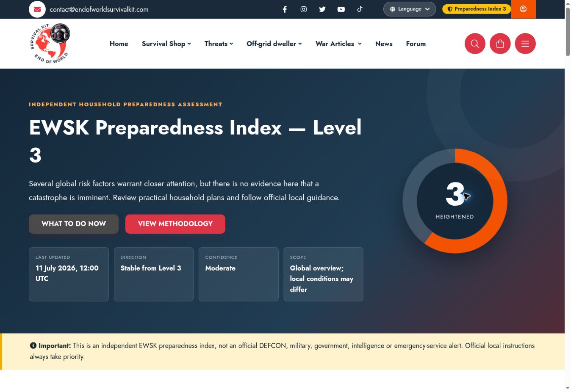571x392 pixels.
Task: Click the Survival Kit End of World logo
Action: coord(50,44)
